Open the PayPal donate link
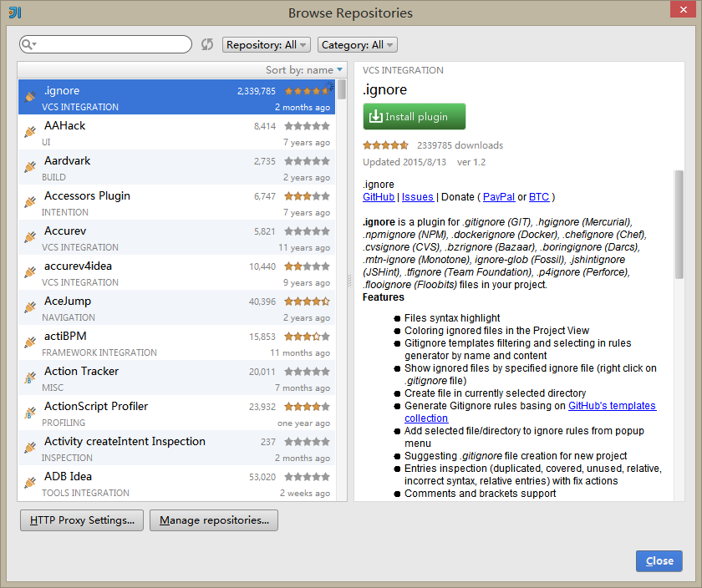The height and width of the screenshot is (588, 702). (x=499, y=197)
